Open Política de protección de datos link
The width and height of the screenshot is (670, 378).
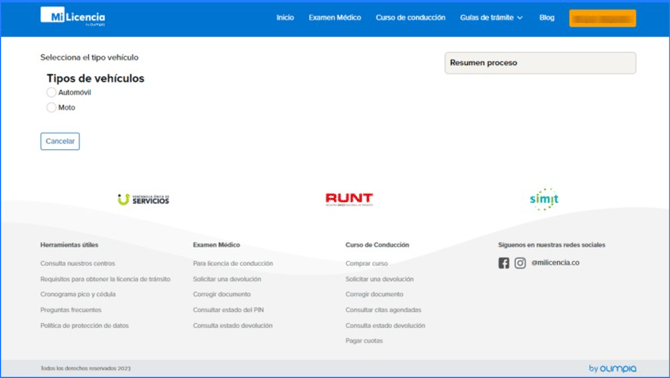pyautogui.click(x=85, y=325)
